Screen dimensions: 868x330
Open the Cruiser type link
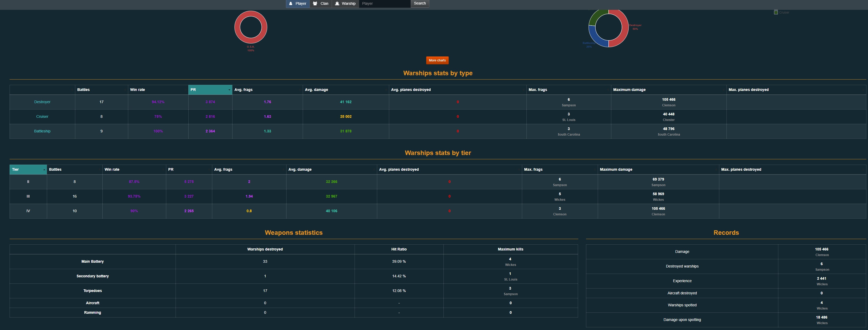click(x=42, y=116)
